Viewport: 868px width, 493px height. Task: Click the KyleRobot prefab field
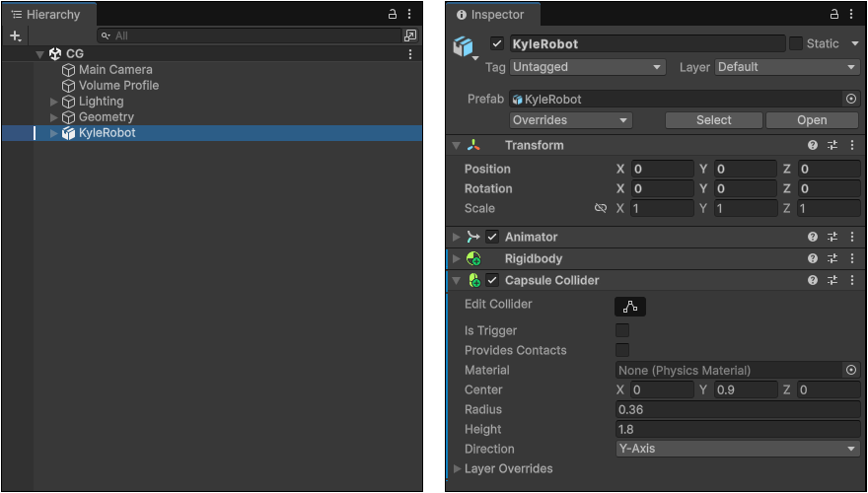[x=677, y=100]
